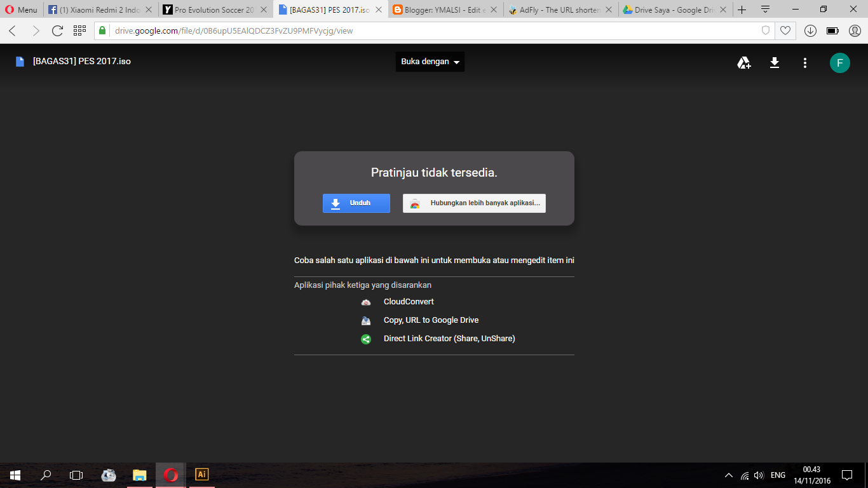Click the blue Unduh download button
The height and width of the screenshot is (488, 868).
(356, 203)
